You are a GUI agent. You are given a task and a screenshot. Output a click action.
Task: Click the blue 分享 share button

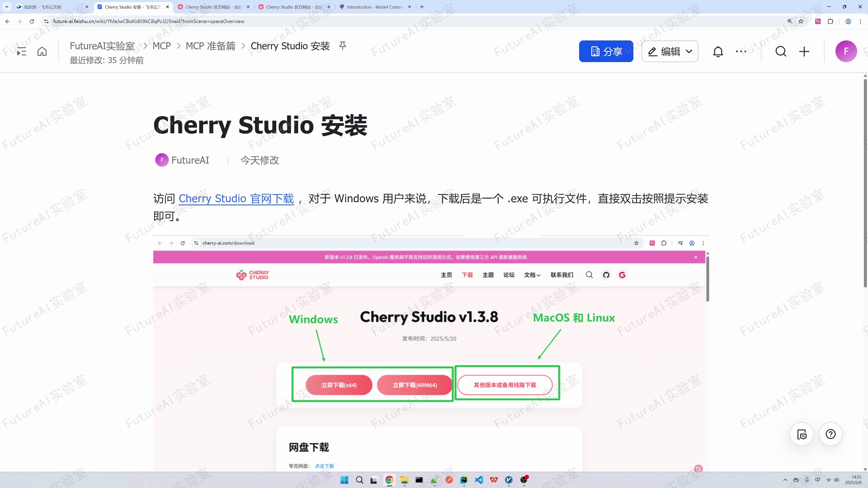[606, 51]
